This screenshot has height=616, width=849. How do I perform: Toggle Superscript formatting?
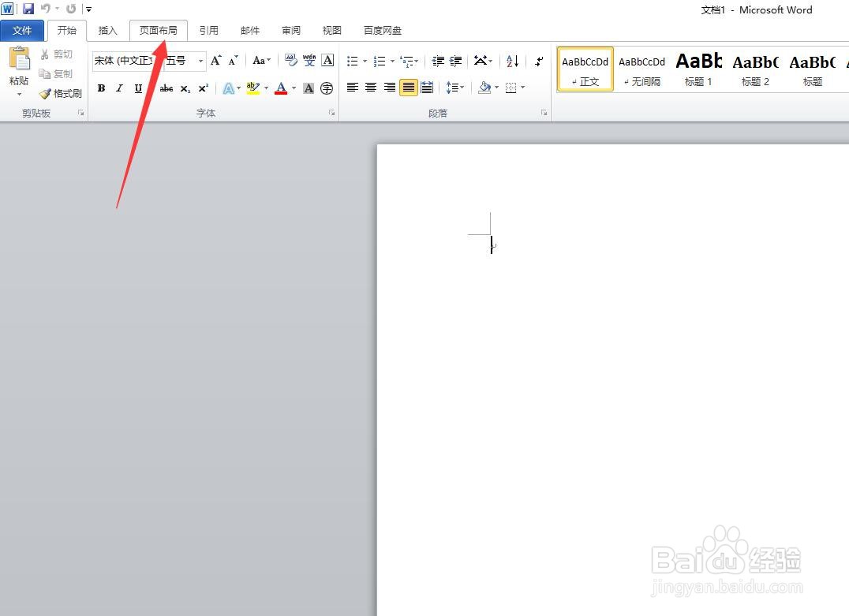[203, 88]
